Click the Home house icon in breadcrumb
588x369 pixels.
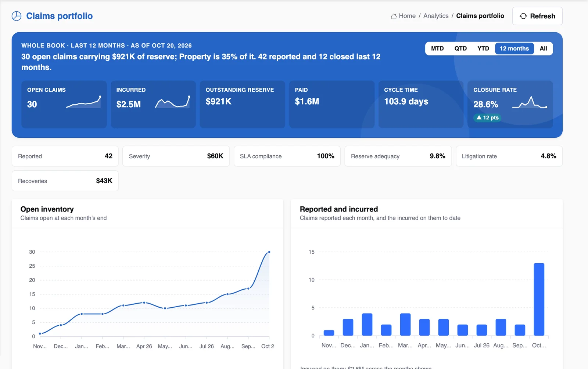point(394,16)
